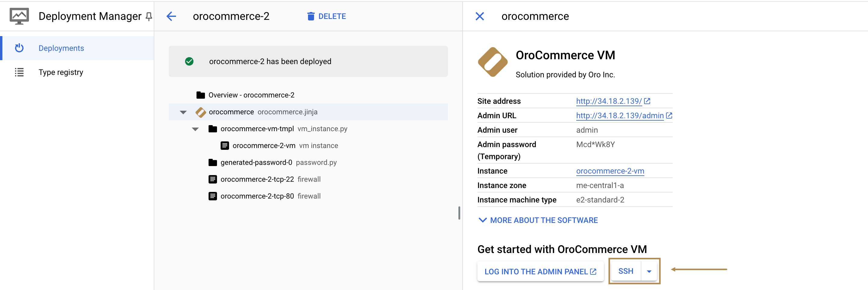Screen dimensions: 868x290
Task: Open the orocommerce-2-vm instance link
Action: tap(610, 171)
